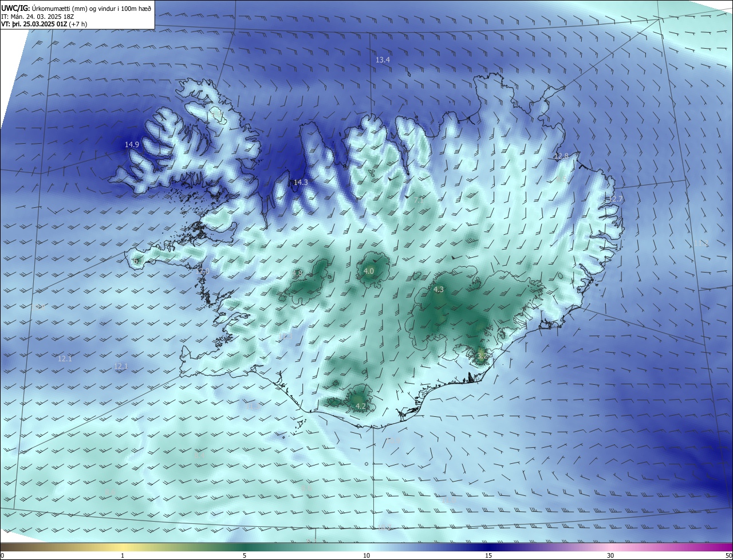
Task: Click the 3.2 value label near the southeast coast
Action: point(482,356)
